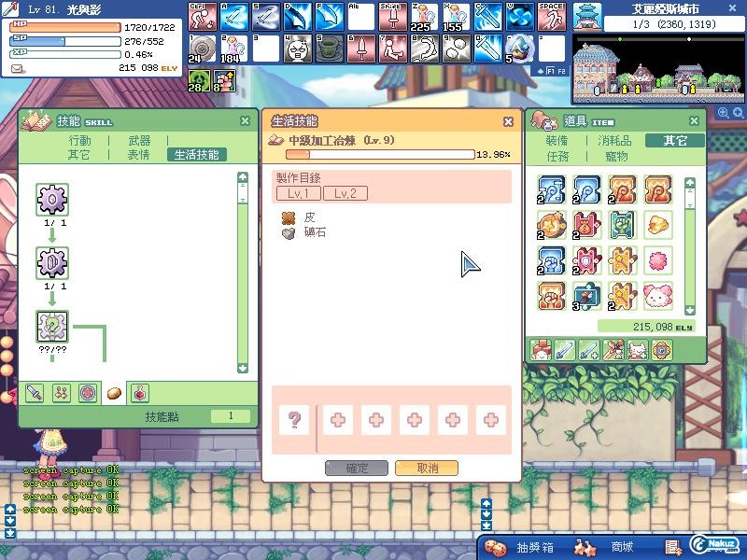Click the question mark result slot
Screen dimensions: 747x560
pyautogui.click(x=294, y=420)
